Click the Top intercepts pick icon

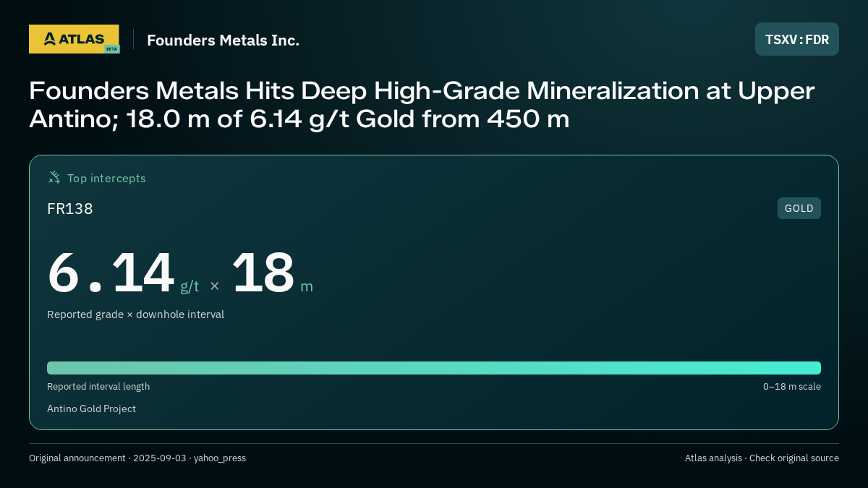coord(54,177)
